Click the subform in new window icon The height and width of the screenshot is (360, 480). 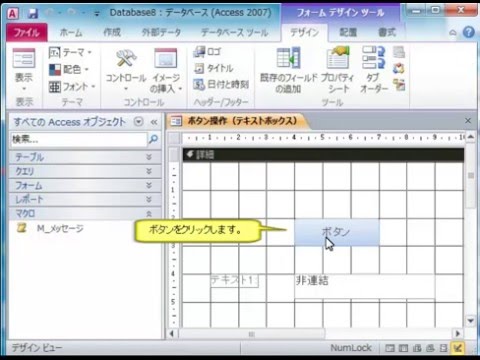[399, 52]
